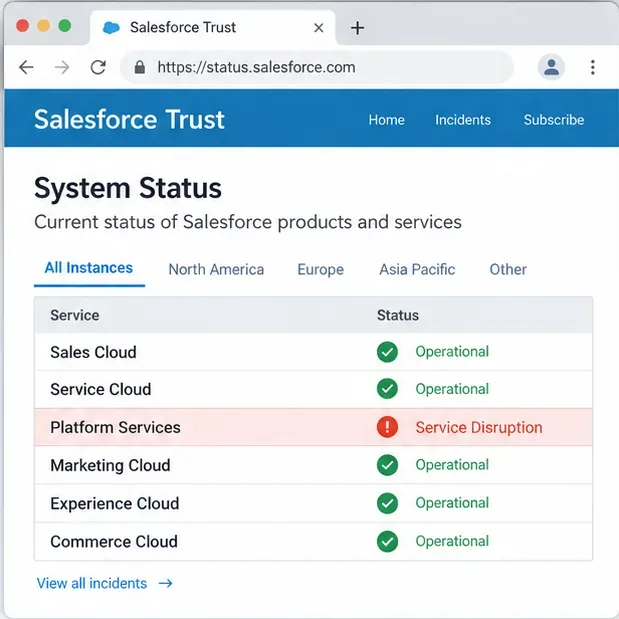
Task: Click the green check beside Commerce Cloud
Action: [387, 541]
